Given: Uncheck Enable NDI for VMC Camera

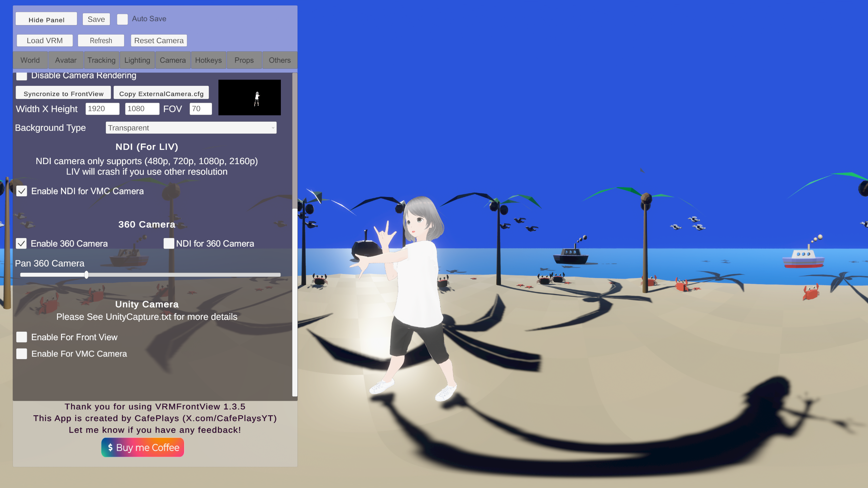Looking at the screenshot, I should click(22, 191).
